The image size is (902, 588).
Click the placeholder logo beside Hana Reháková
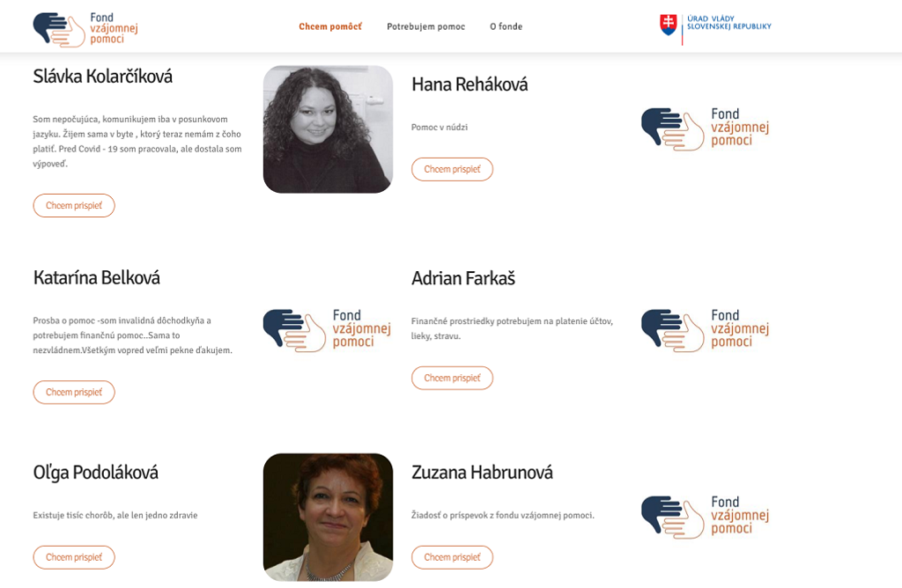tap(705, 129)
